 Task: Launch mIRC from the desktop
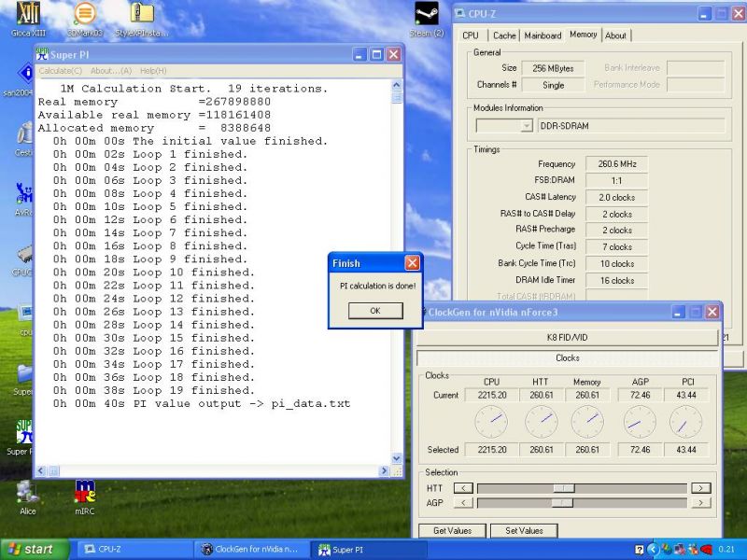[86, 494]
